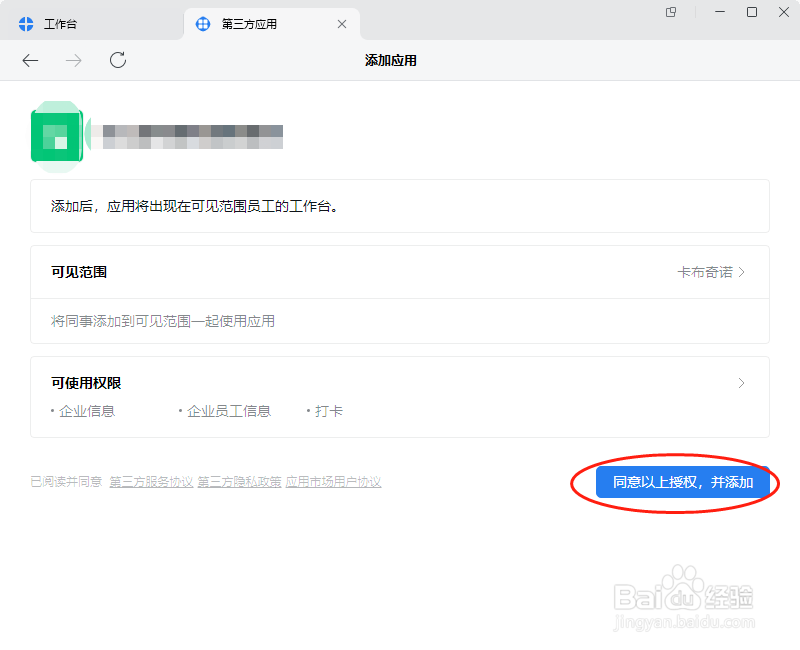Click the 卡布奇诺 visibility scope entry
Image resolution: width=800 pixels, height=650 pixels.
(x=707, y=271)
